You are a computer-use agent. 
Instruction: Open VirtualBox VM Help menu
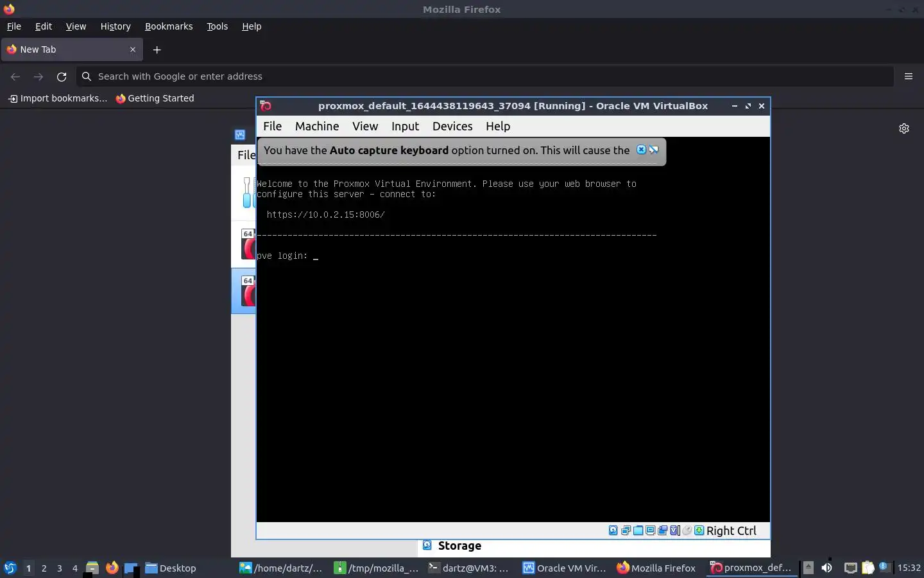click(x=498, y=126)
